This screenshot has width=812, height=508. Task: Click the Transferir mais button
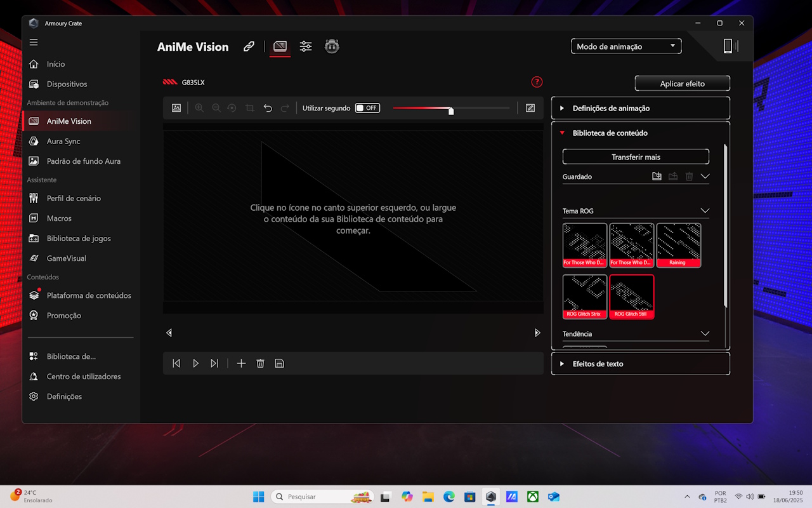(x=636, y=157)
